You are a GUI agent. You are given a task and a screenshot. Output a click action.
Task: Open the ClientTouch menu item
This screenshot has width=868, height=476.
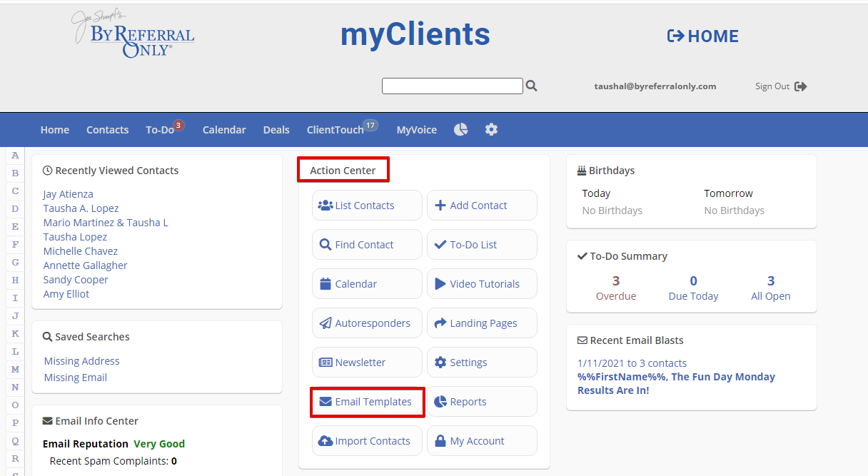pyautogui.click(x=335, y=130)
